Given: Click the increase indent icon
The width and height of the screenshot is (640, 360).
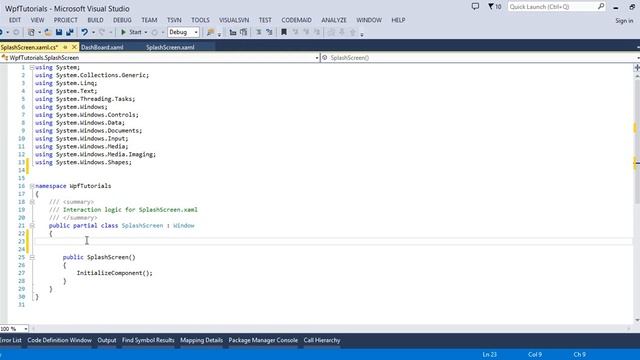Looking at the screenshot, I should point(244,32).
